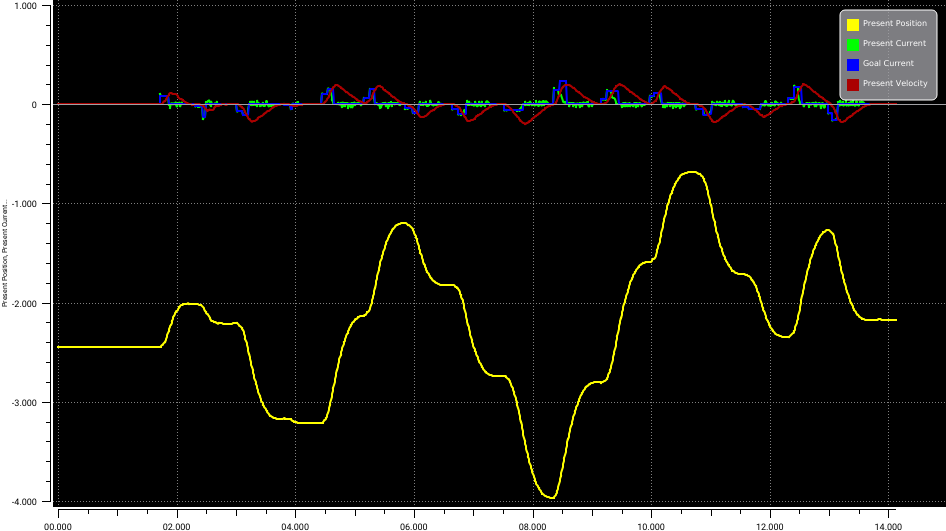Screen dimensions: 946x531
Task: Click the 02.000 time axis label
Action: 177,523
